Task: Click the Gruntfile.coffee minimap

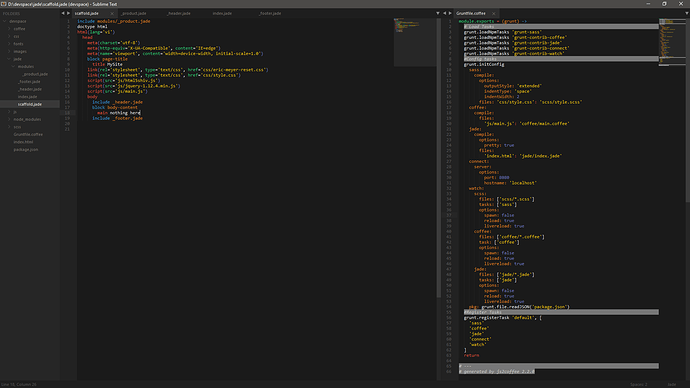Action: [x=671, y=42]
